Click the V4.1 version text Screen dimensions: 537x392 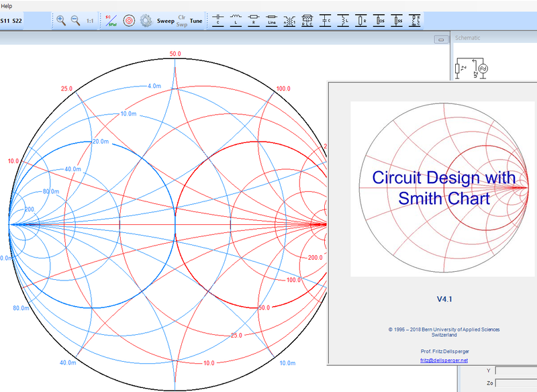tap(444, 299)
